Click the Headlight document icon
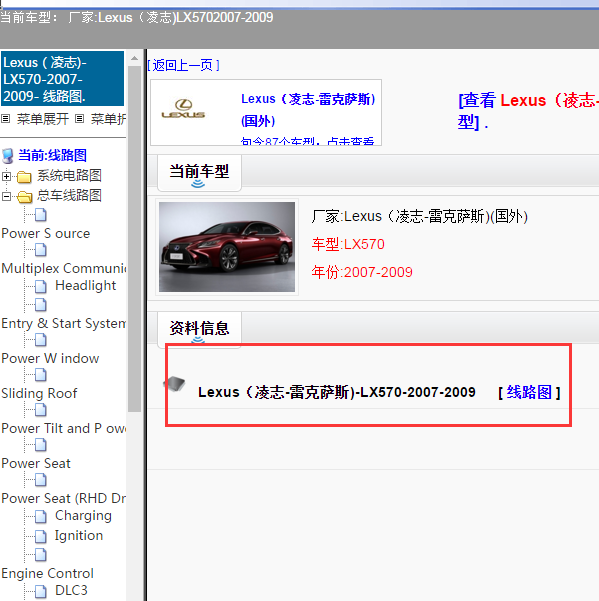The height and width of the screenshot is (601, 599). pyautogui.click(x=41, y=286)
